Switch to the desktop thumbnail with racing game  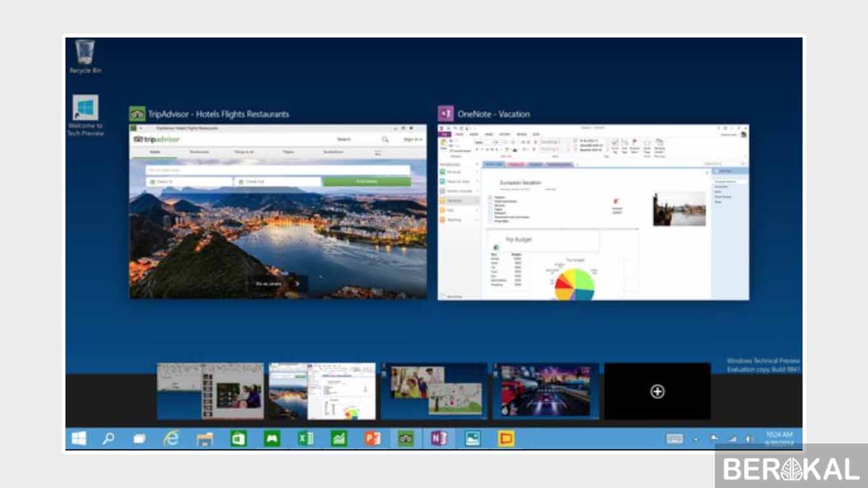pyautogui.click(x=546, y=391)
